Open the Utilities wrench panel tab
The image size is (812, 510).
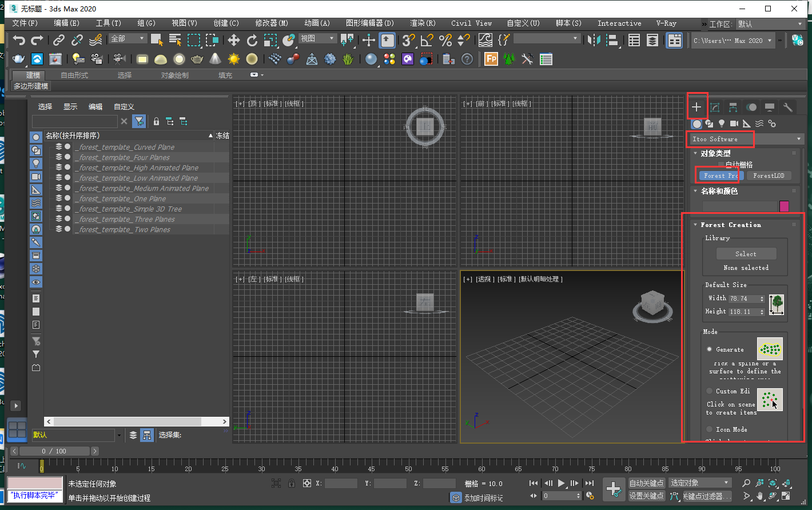click(x=788, y=107)
